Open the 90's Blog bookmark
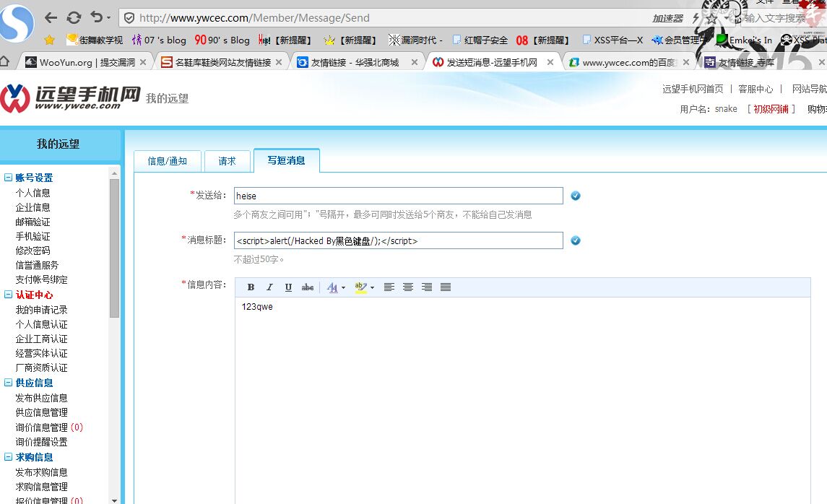The width and height of the screenshot is (827, 504). tap(222, 40)
